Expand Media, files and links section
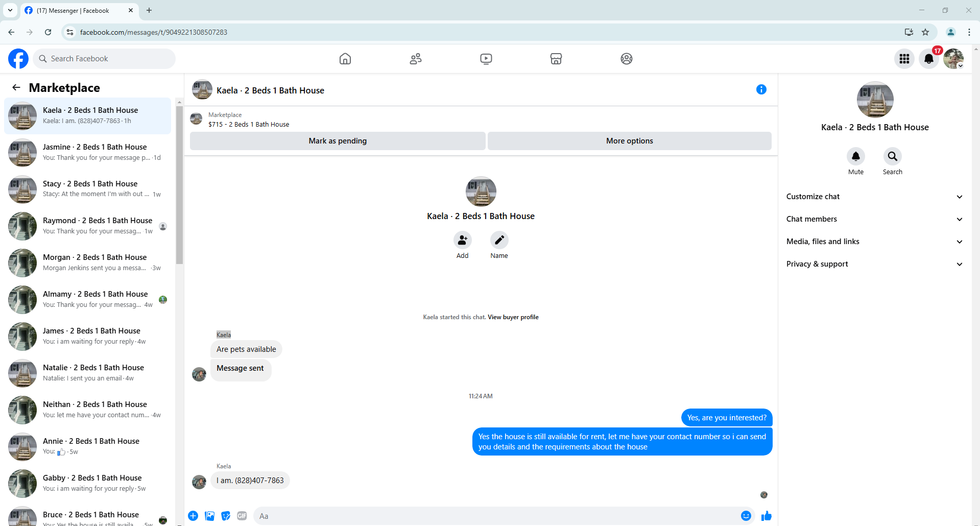Screen dimensions: 980x526 (x=874, y=242)
